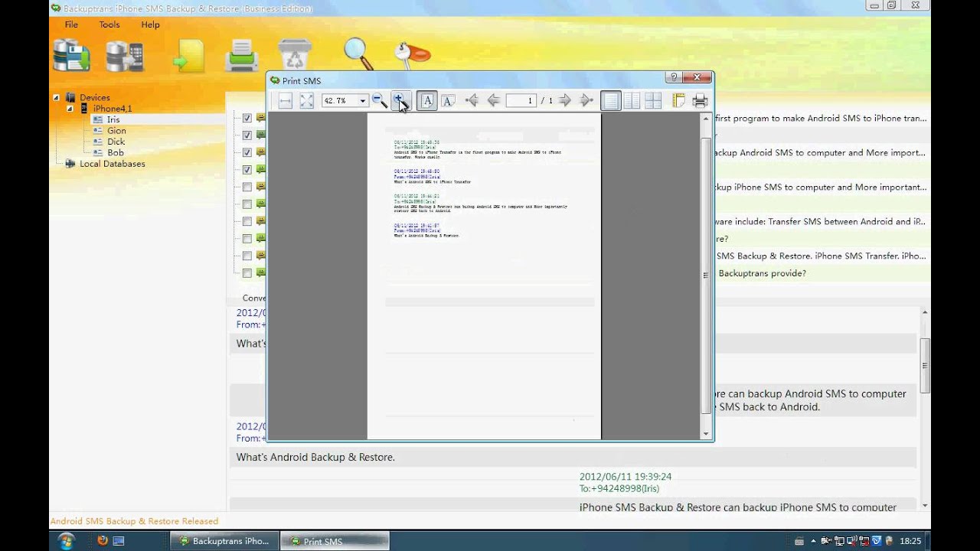980x551 pixels.
Task: Open the Tools menu
Action: point(109,24)
